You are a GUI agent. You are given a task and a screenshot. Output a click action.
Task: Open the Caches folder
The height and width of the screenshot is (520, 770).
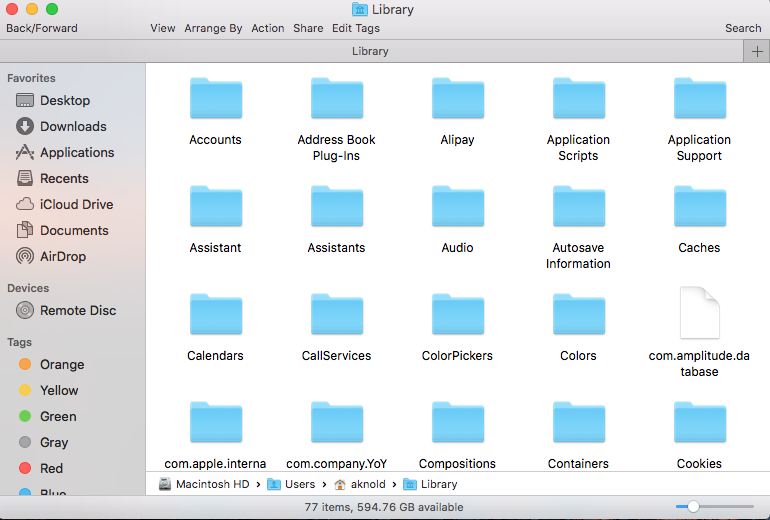(x=699, y=208)
